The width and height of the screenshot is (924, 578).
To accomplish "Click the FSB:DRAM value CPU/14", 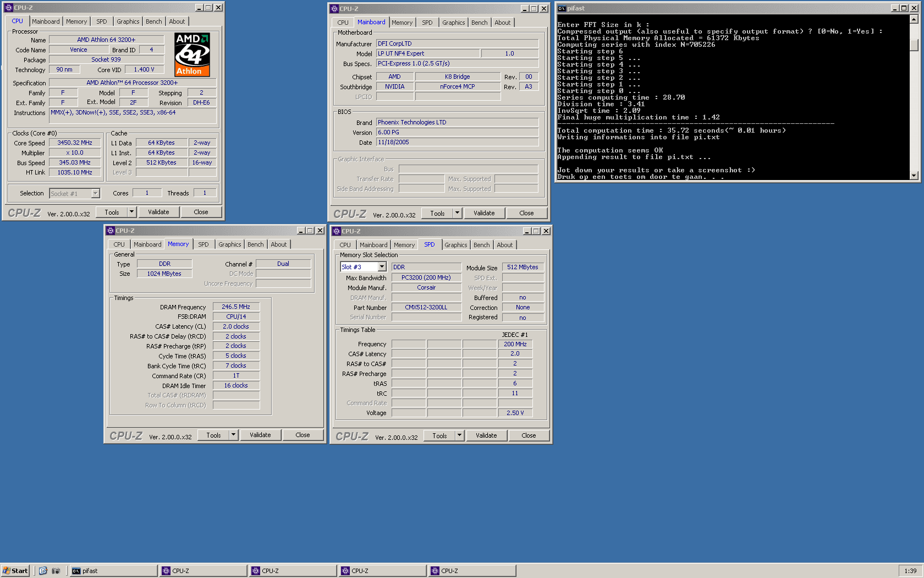I will (236, 317).
